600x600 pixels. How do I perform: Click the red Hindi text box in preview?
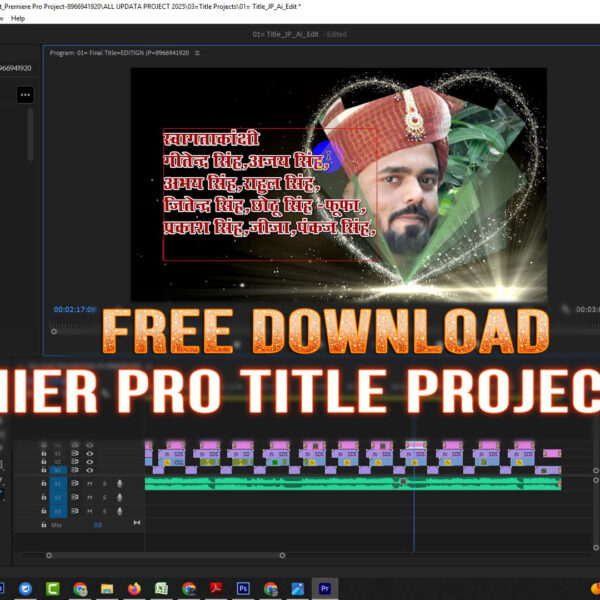tap(270, 194)
